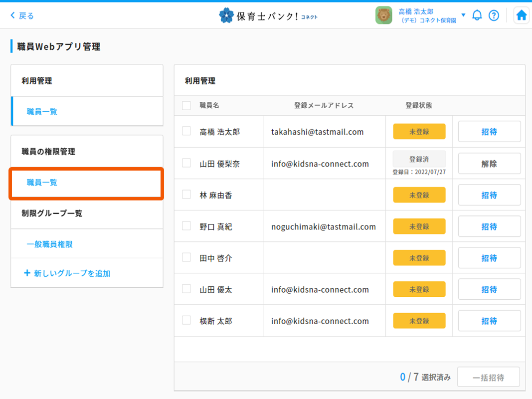Check the box for 高橋 浩太郎
This screenshot has width=532, height=399.
[x=186, y=131]
